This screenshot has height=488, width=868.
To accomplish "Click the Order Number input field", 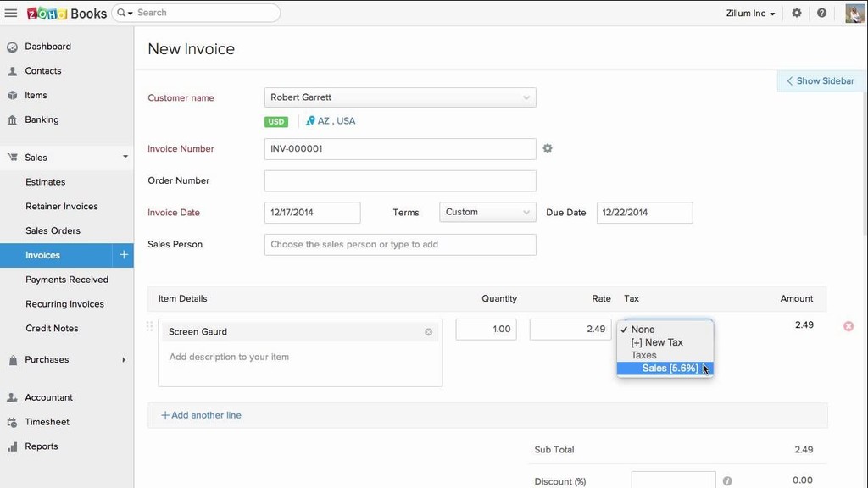I will coord(400,181).
